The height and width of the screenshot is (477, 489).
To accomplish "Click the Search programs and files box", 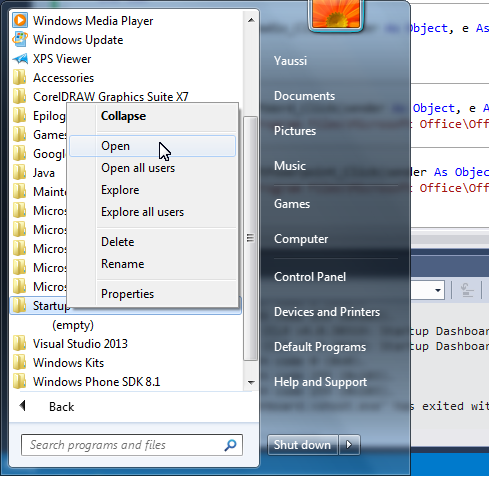I will (x=132, y=445).
